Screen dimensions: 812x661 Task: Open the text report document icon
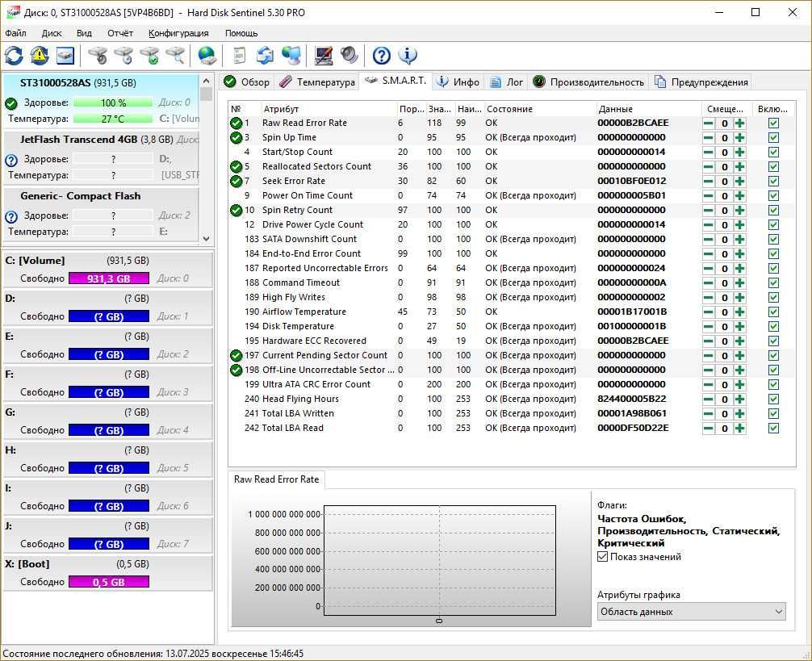[x=239, y=56]
